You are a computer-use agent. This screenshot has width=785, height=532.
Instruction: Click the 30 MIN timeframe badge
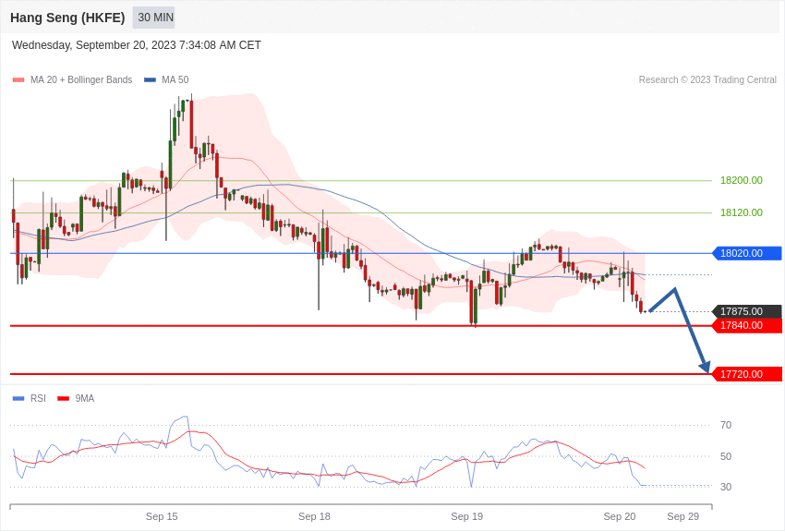[153, 18]
